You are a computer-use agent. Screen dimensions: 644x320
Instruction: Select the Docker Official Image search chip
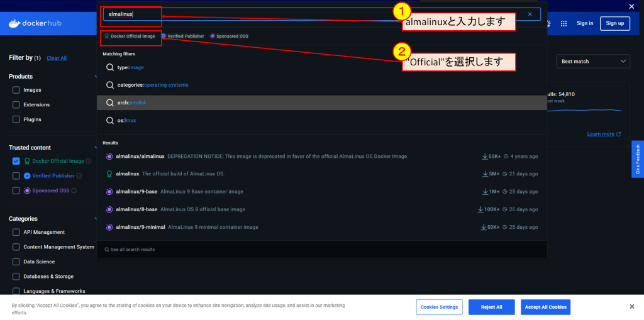[x=130, y=36]
